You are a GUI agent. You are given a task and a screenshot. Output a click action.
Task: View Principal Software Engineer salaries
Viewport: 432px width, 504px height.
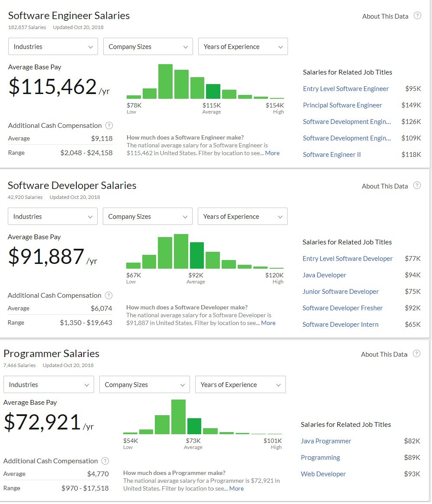coord(342,105)
